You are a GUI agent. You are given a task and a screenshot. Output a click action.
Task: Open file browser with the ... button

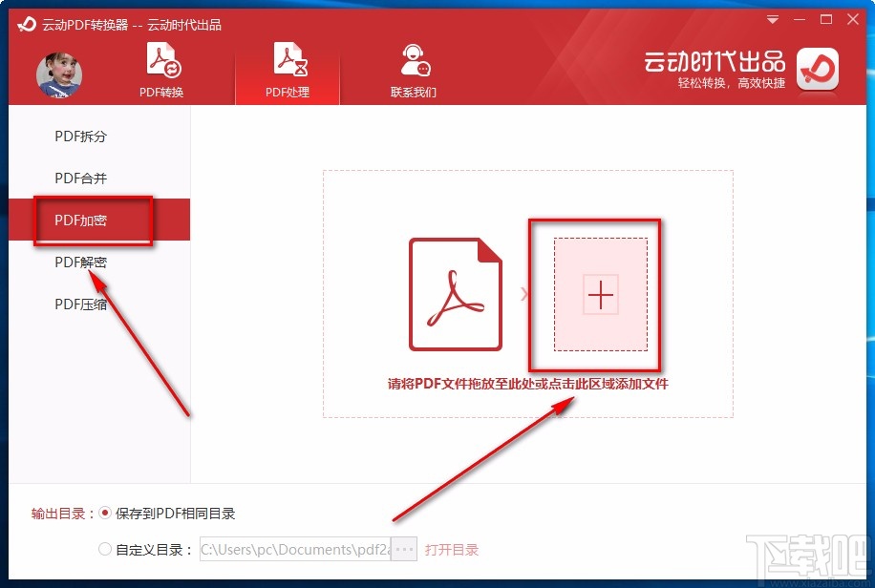coord(404,549)
